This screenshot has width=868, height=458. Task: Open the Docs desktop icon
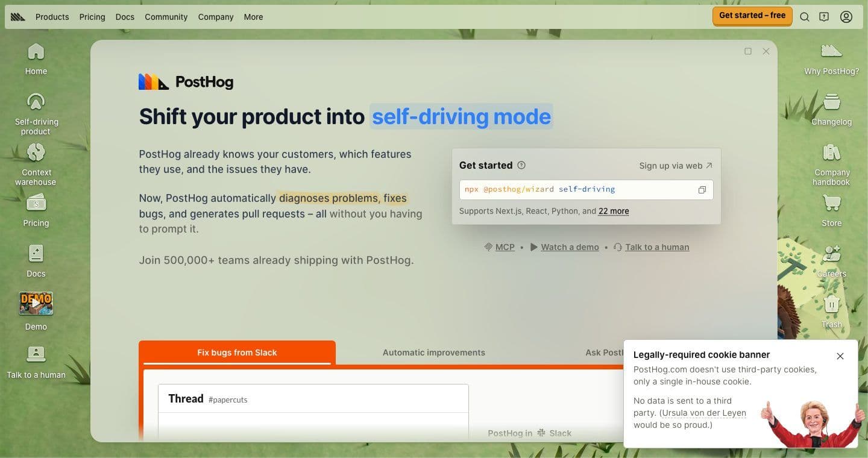coord(36,261)
